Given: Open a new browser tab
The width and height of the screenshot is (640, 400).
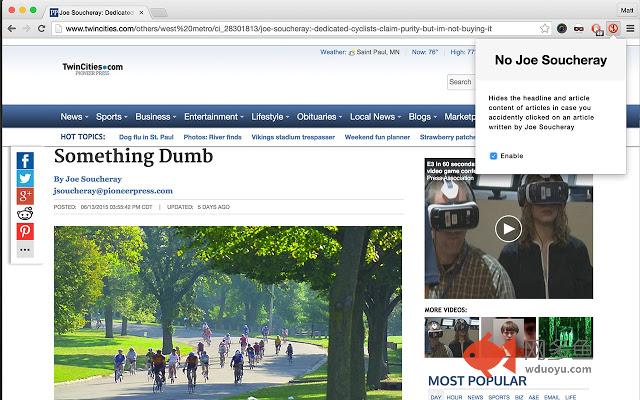Looking at the screenshot, I should tap(159, 13).
